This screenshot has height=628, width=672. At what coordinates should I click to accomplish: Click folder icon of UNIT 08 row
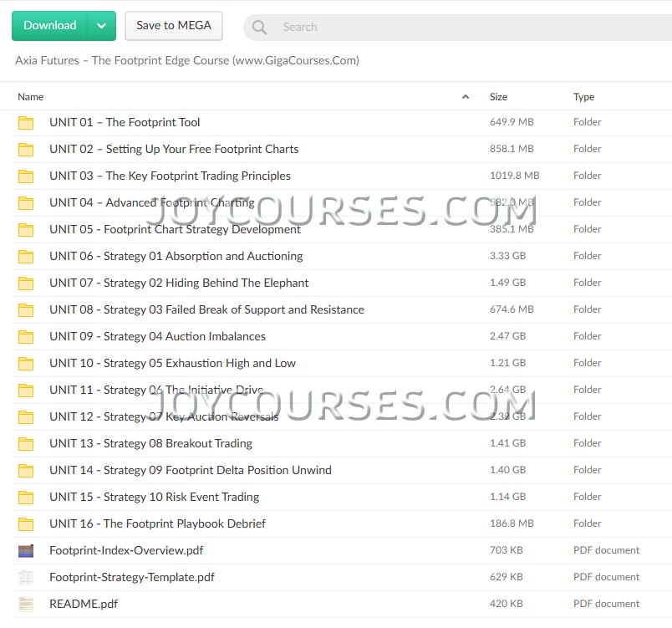pos(26,309)
